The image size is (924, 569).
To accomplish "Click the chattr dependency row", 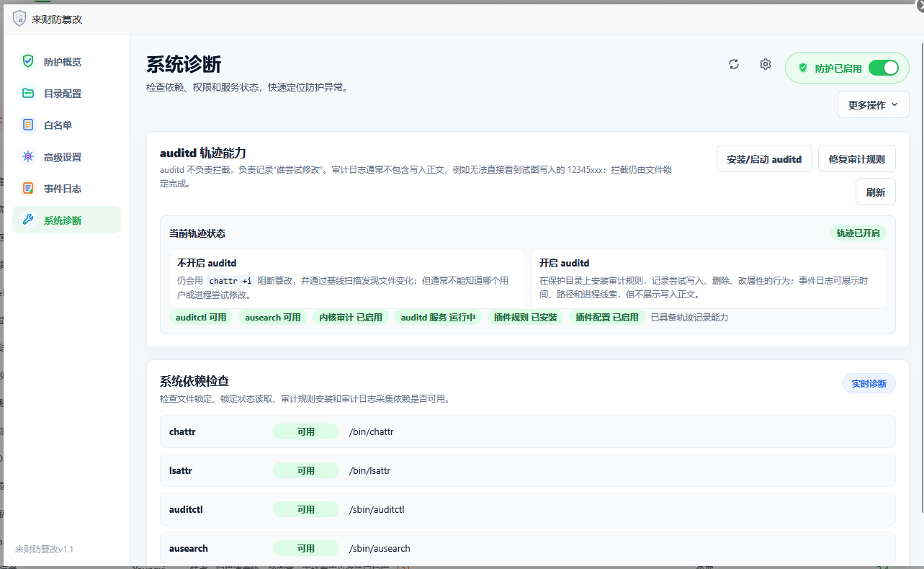I will coord(528,431).
